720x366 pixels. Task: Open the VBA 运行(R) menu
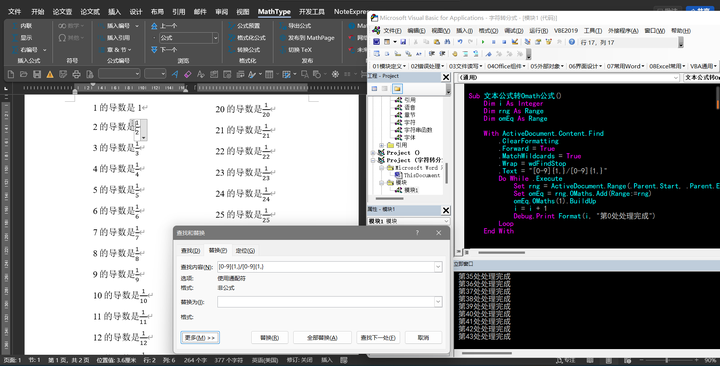click(x=539, y=31)
